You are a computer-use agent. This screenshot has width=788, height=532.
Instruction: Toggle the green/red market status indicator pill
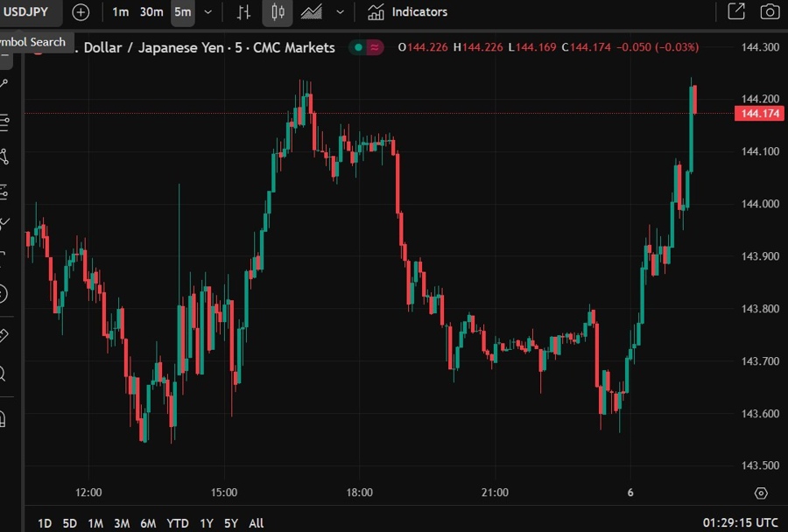(x=366, y=47)
